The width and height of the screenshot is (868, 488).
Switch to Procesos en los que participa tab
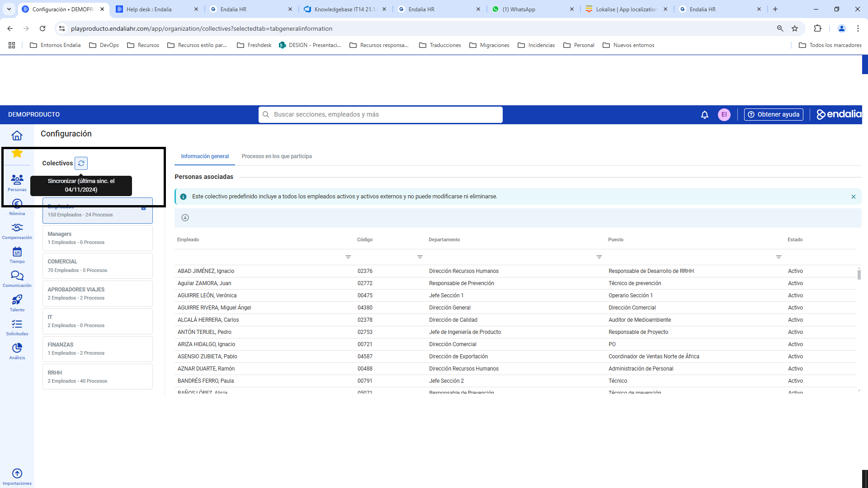277,156
